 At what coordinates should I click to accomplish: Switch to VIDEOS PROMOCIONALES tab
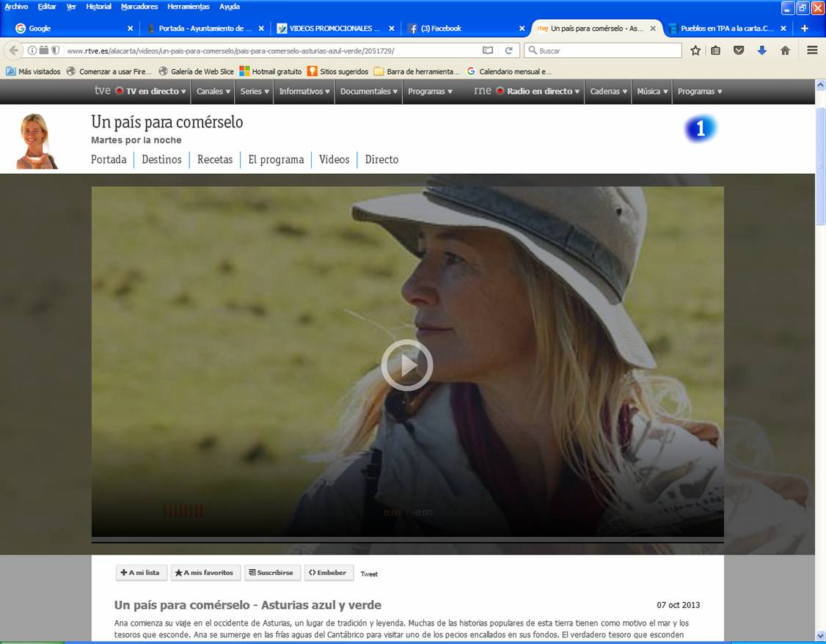tap(335, 29)
